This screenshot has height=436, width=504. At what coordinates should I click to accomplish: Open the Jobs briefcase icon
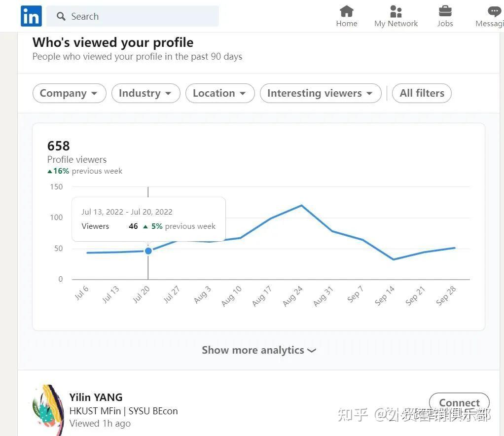(444, 11)
